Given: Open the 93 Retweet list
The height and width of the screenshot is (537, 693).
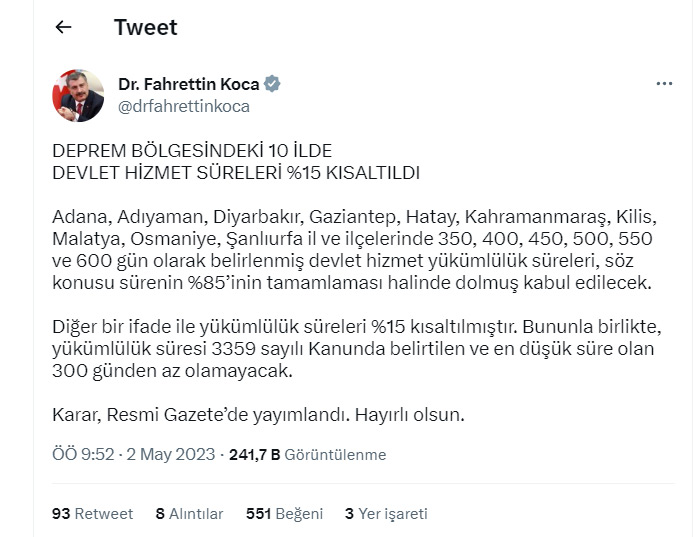Looking at the screenshot, I should click(x=92, y=514).
